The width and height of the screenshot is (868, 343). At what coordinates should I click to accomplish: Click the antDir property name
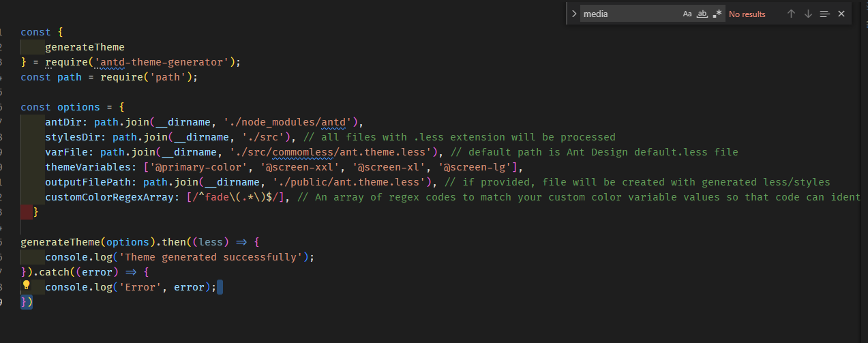[x=63, y=122]
